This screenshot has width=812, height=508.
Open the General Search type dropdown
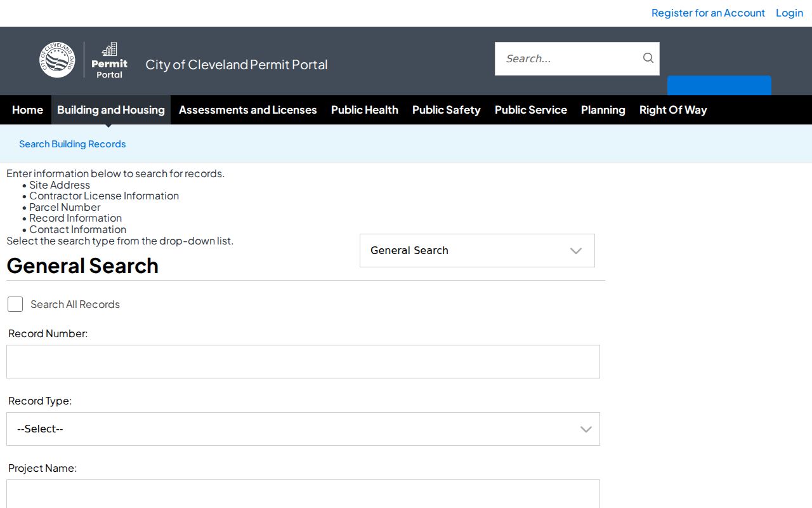(477, 250)
